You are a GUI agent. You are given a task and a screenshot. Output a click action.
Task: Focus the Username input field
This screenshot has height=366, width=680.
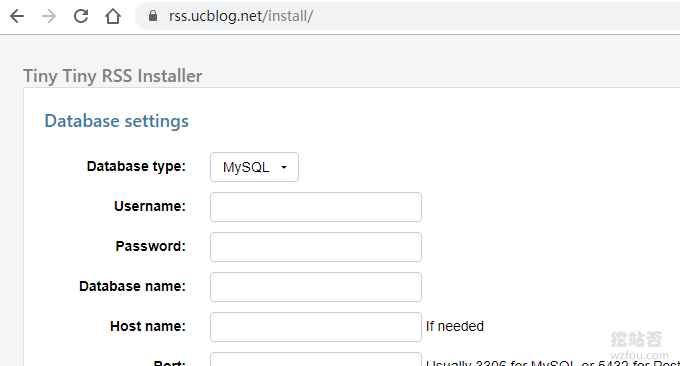[x=316, y=207]
